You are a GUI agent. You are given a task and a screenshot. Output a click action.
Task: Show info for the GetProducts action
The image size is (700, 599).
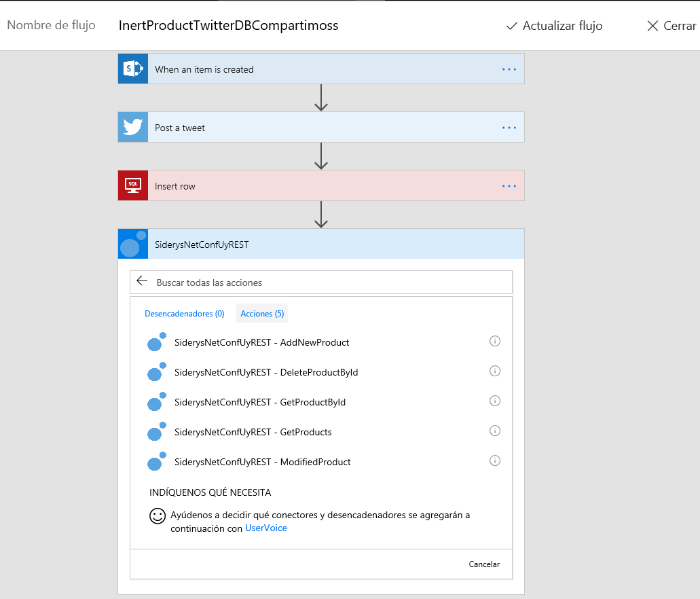tap(495, 431)
